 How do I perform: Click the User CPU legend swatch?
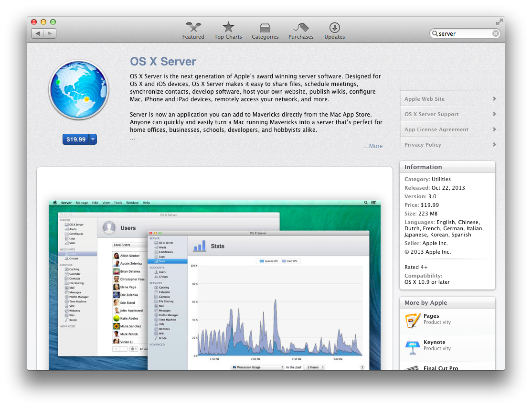[x=284, y=261]
